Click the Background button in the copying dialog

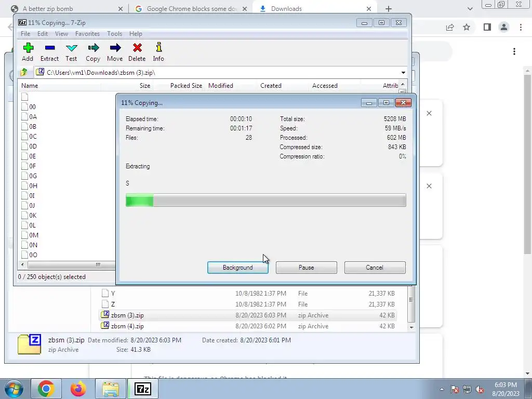(x=238, y=268)
